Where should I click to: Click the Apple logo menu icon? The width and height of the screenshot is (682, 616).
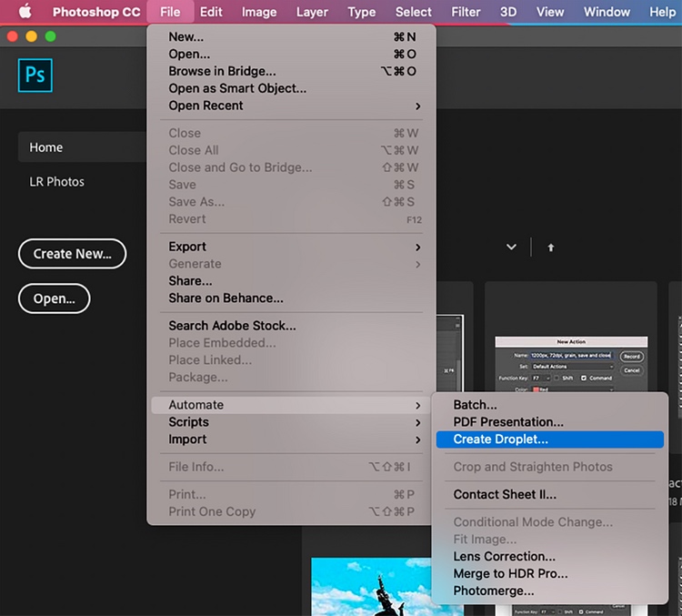pos(25,12)
